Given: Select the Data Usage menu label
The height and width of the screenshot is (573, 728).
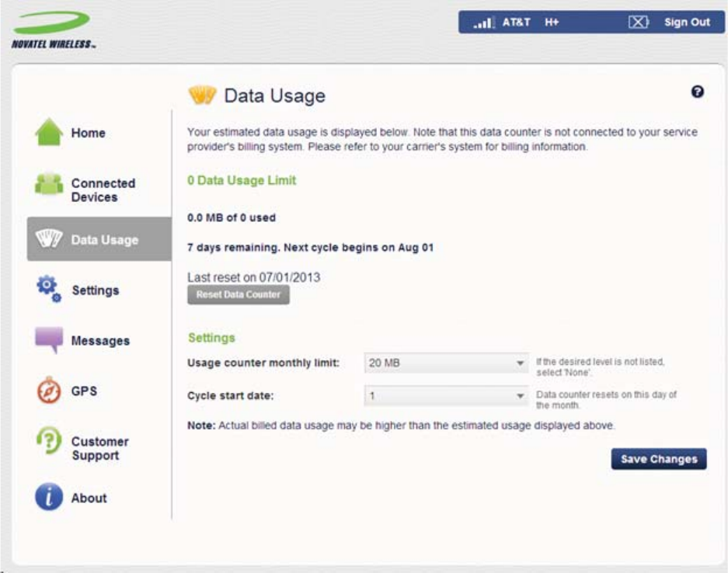Looking at the screenshot, I should pyautogui.click(x=104, y=240).
